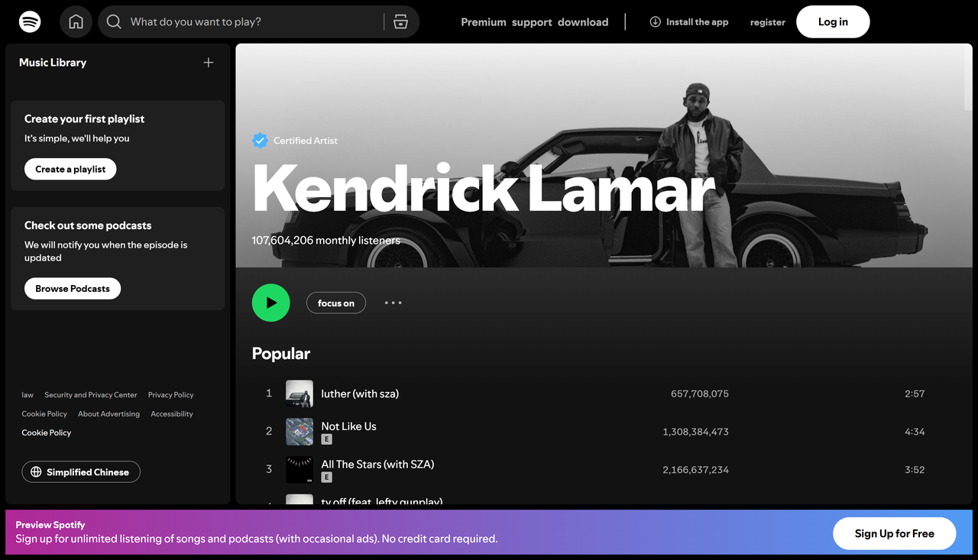
Task: Open the Simplified Chinese language selector
Action: [x=80, y=471]
